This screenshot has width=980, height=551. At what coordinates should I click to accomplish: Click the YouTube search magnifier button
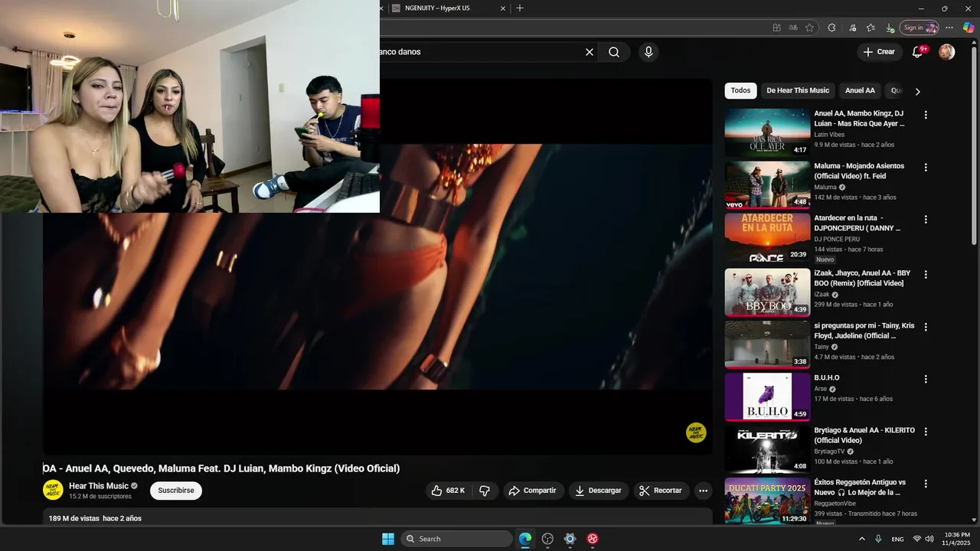[614, 52]
